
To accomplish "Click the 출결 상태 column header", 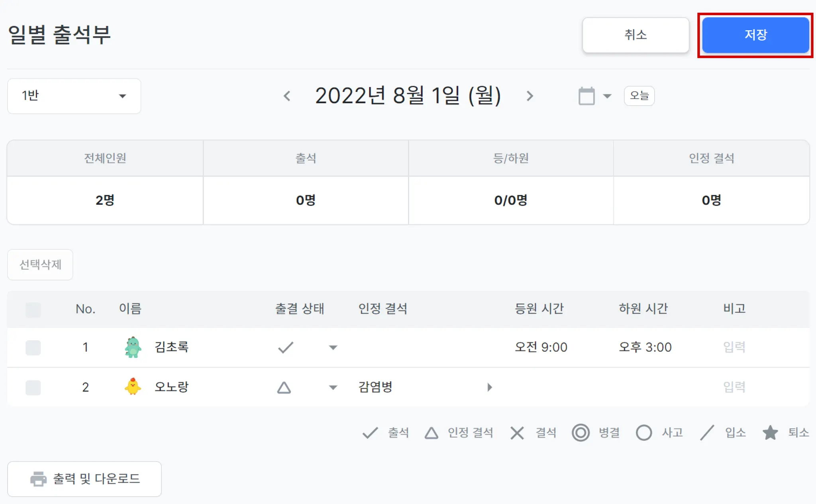I will click(x=300, y=309).
